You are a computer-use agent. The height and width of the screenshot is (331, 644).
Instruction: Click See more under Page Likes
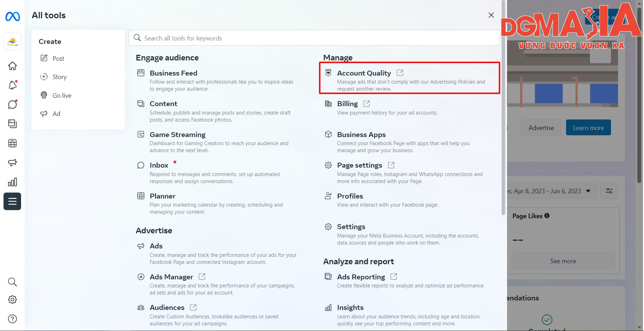click(563, 261)
